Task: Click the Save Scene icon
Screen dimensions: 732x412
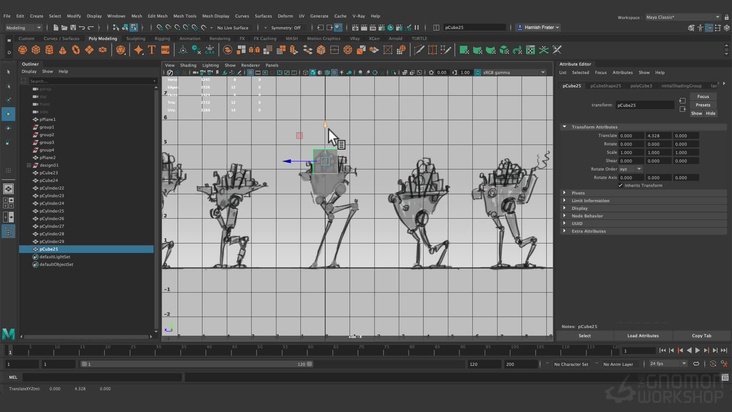Action: 73,28
